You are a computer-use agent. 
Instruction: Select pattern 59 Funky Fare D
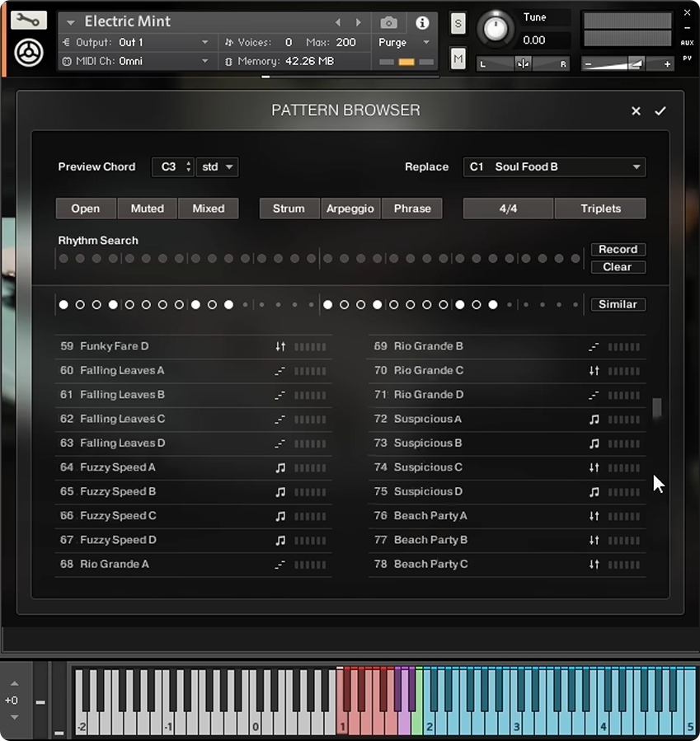(x=193, y=346)
